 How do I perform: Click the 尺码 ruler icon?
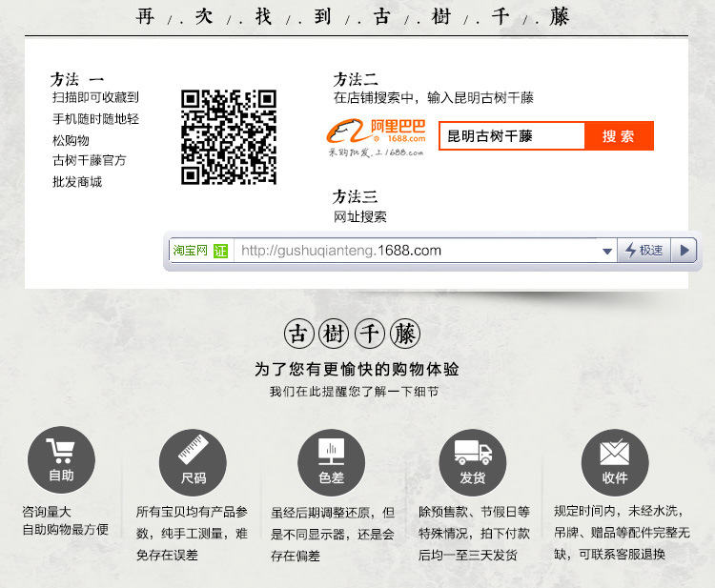point(193,462)
